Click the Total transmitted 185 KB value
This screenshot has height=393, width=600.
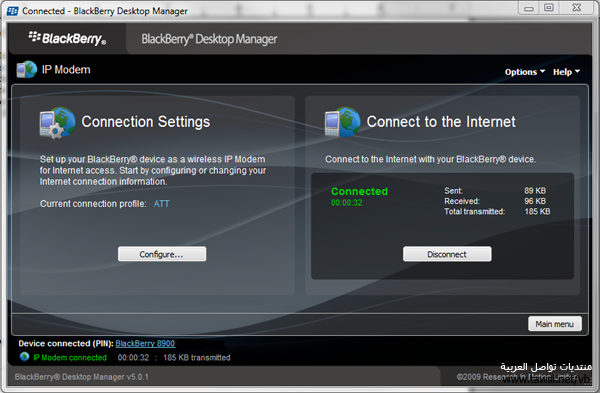(537, 211)
